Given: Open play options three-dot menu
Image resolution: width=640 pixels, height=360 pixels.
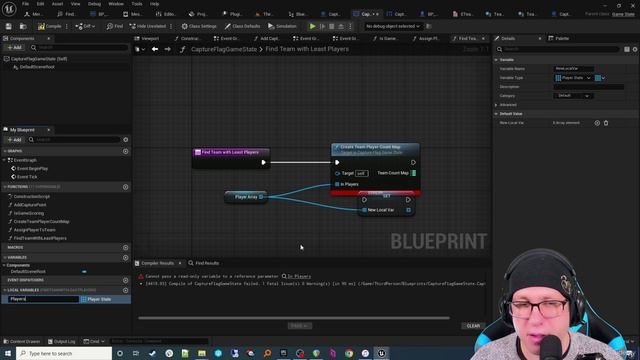Looking at the screenshot, I should [x=350, y=26].
